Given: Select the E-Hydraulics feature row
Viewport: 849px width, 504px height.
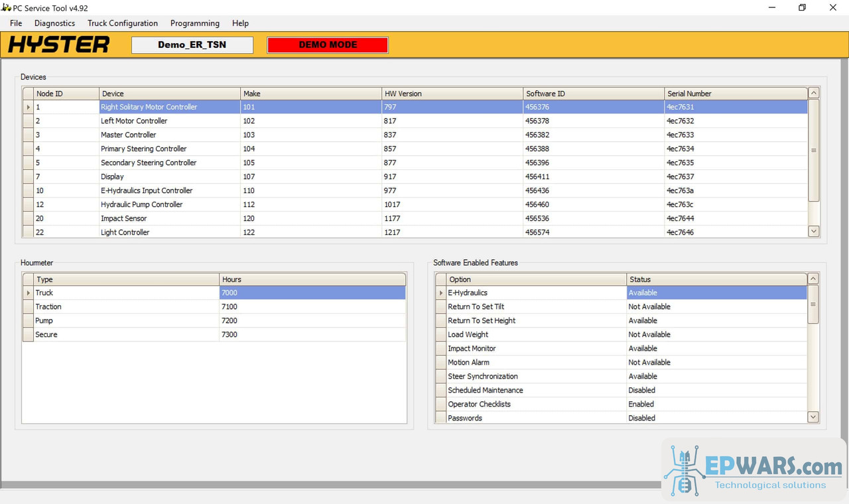Looking at the screenshot, I should click(621, 292).
